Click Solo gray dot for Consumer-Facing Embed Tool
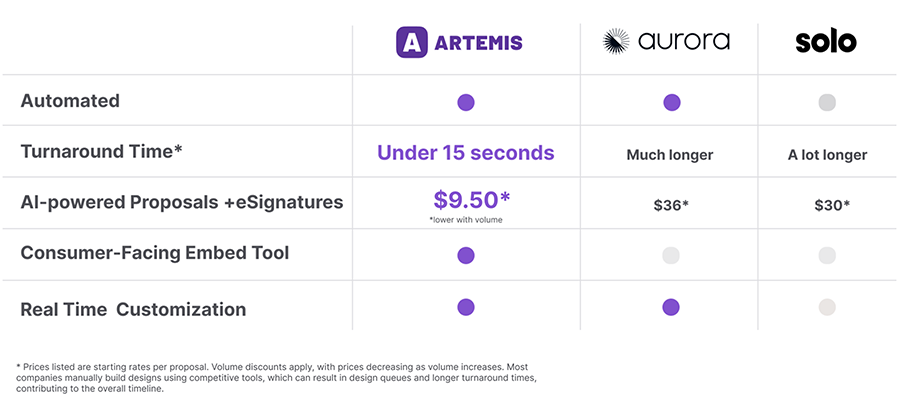Viewport: 900px width, 420px height. click(827, 255)
